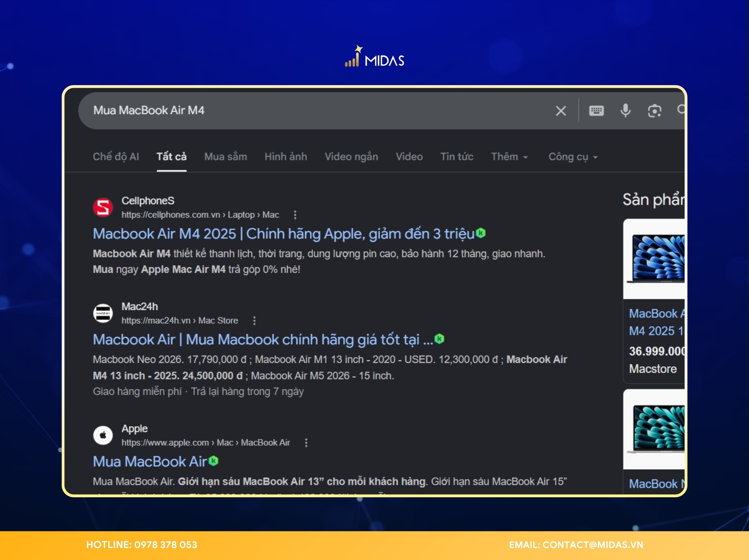Click the cellphones.com.vn breadcrumb URL
Viewport: 749px width, 560px height.
(x=200, y=215)
